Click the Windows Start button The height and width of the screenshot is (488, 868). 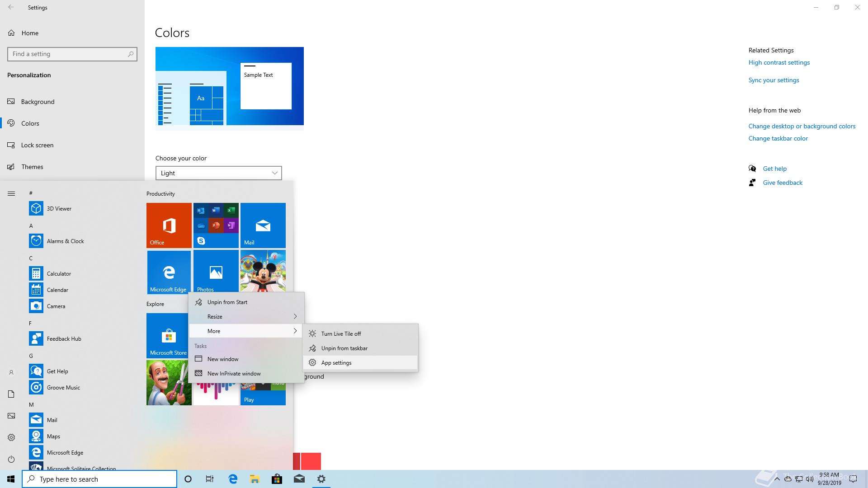pos(11,479)
